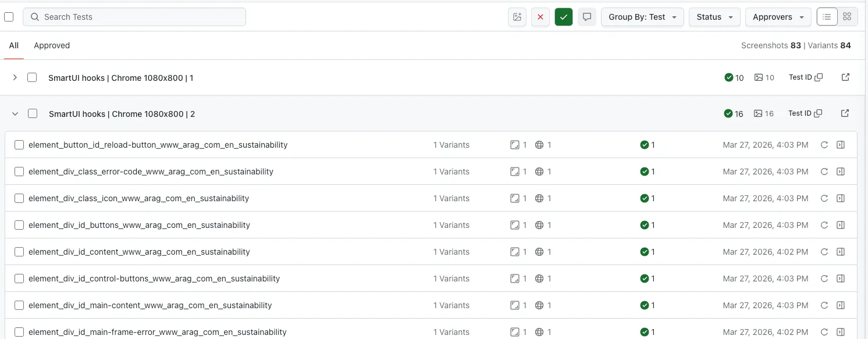Refresh the element_div_id_content row
The height and width of the screenshot is (339, 868).
(x=824, y=252)
